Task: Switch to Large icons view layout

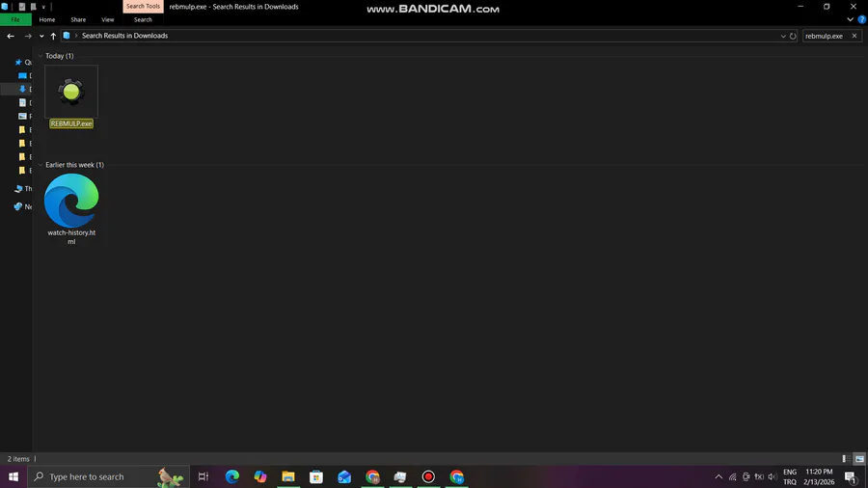Action: pos(859,459)
